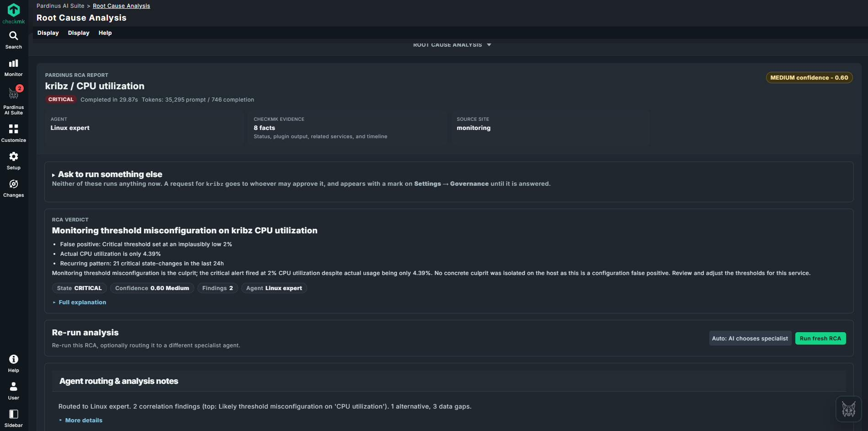The width and height of the screenshot is (868, 431).
Task: Click the red notification badge showing 2
Action: pos(20,88)
